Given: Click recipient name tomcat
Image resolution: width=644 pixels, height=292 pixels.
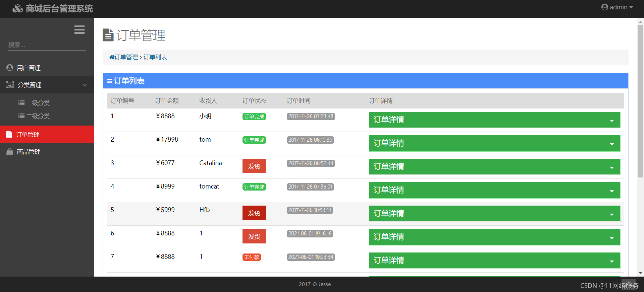Looking at the screenshot, I should coord(209,187).
